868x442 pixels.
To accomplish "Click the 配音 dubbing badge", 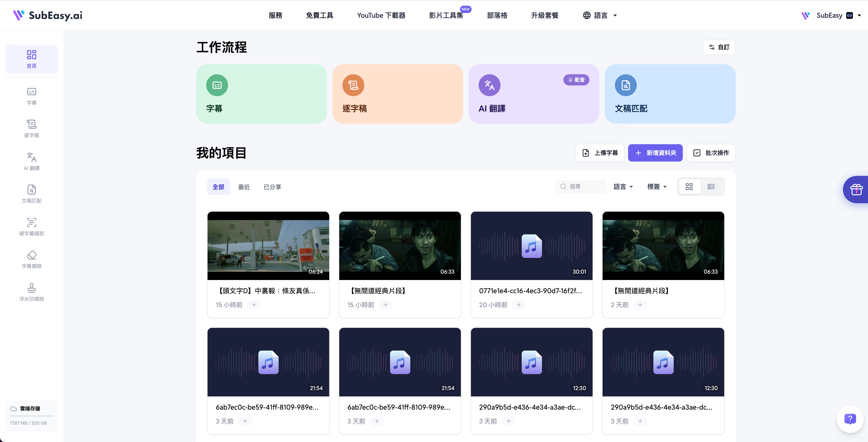I will (x=576, y=80).
